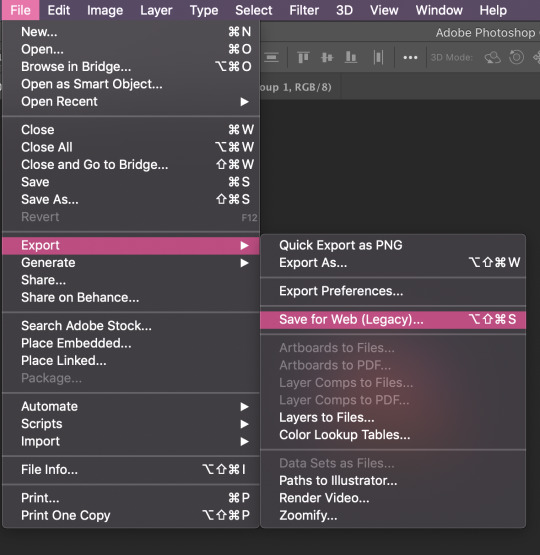Image resolution: width=540 pixels, height=555 pixels.
Task: Choose Render Video...
Action: point(393,498)
